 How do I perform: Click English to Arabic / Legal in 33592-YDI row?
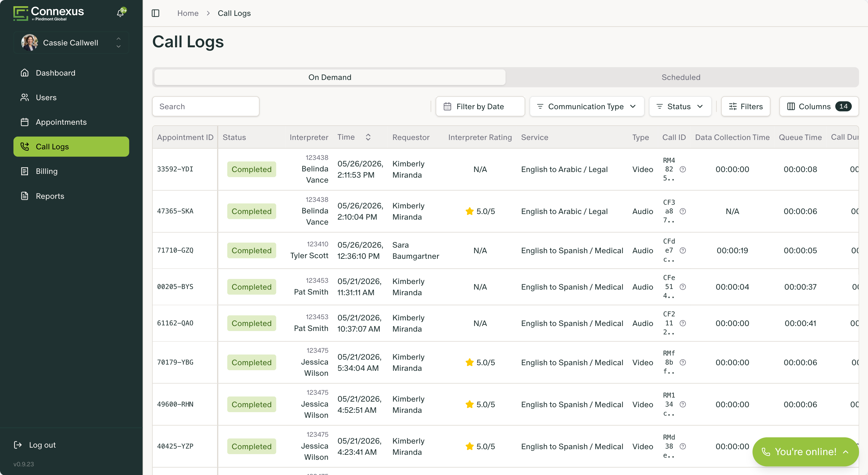pyautogui.click(x=564, y=169)
